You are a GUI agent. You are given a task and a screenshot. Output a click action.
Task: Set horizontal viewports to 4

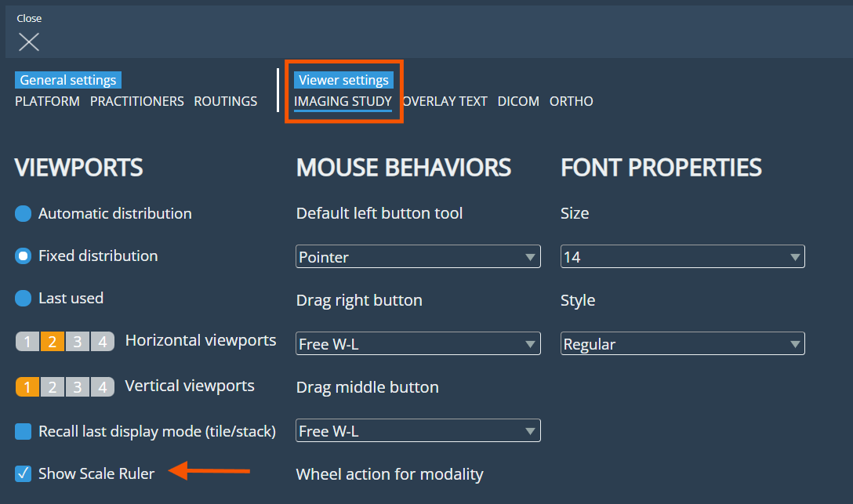[102, 342]
